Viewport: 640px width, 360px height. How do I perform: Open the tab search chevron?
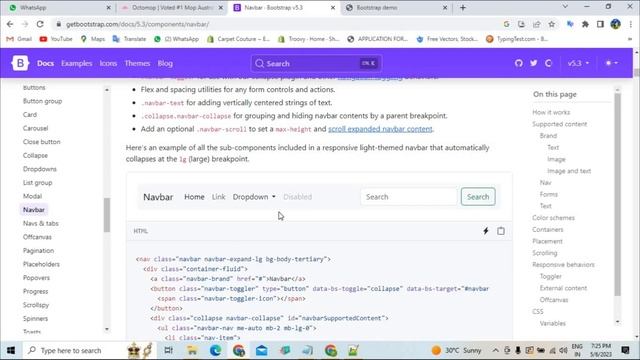click(565, 7)
